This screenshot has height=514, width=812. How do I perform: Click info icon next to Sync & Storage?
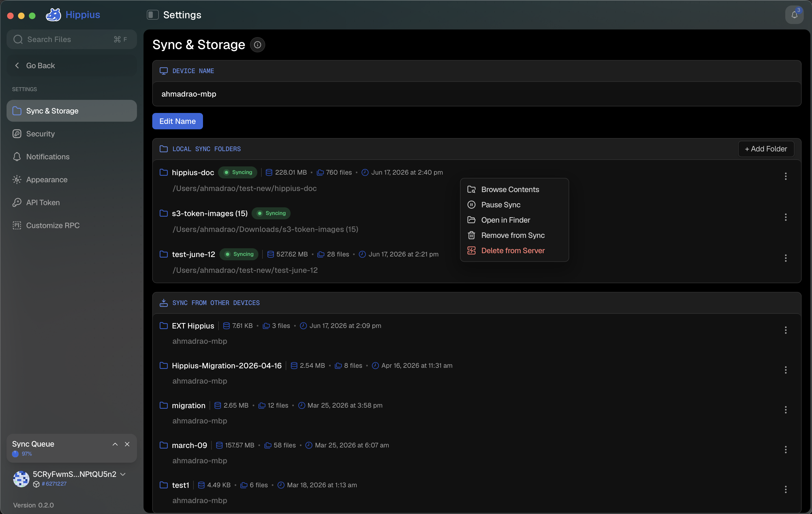click(x=257, y=45)
